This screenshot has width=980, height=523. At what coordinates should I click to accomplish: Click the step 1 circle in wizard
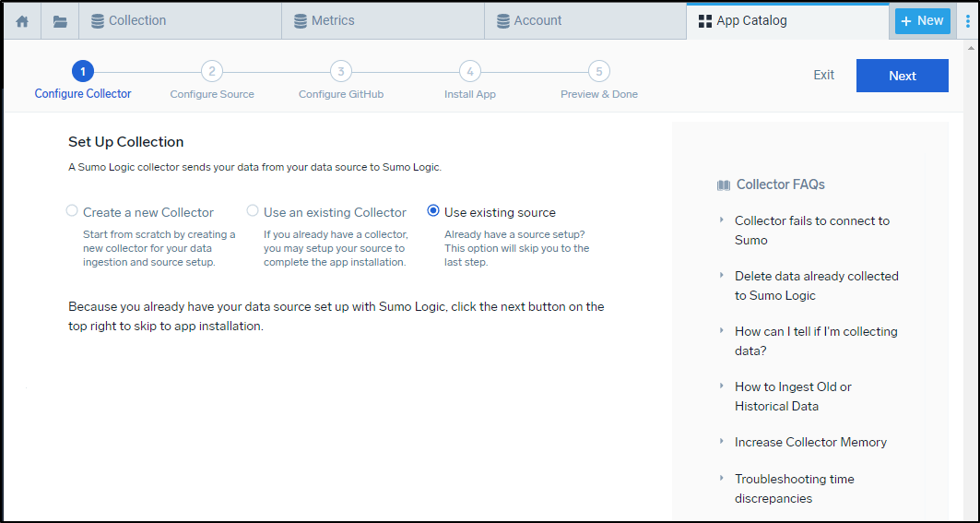pyautogui.click(x=83, y=71)
